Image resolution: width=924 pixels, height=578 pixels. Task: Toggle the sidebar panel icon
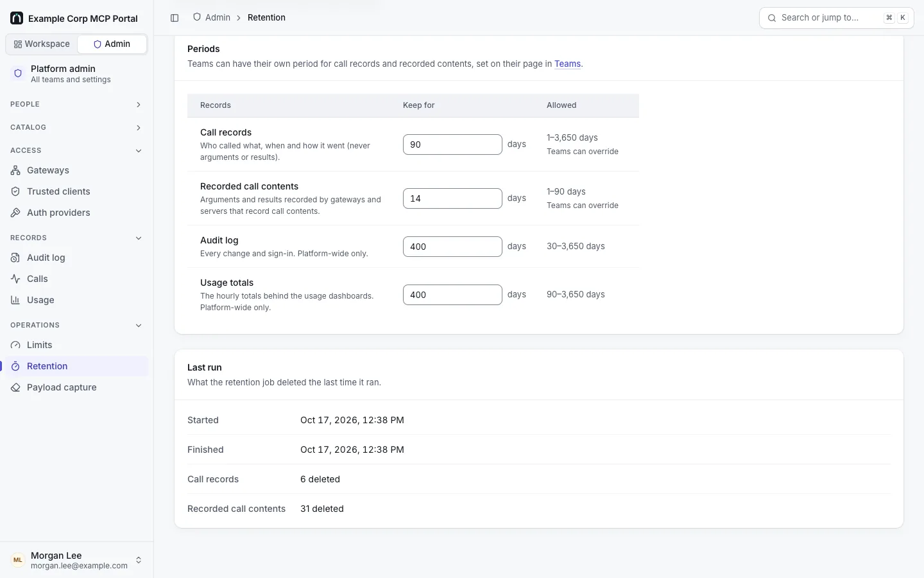tap(175, 18)
